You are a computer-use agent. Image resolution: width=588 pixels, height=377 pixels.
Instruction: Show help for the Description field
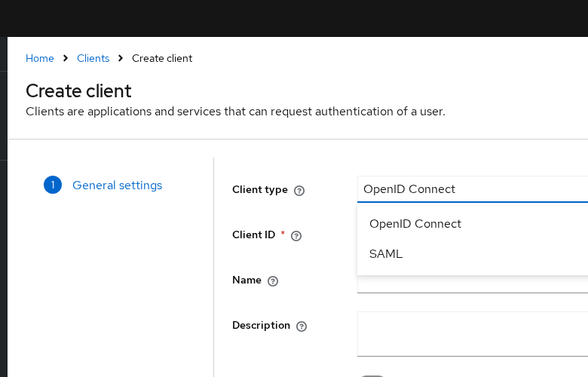[x=302, y=326]
